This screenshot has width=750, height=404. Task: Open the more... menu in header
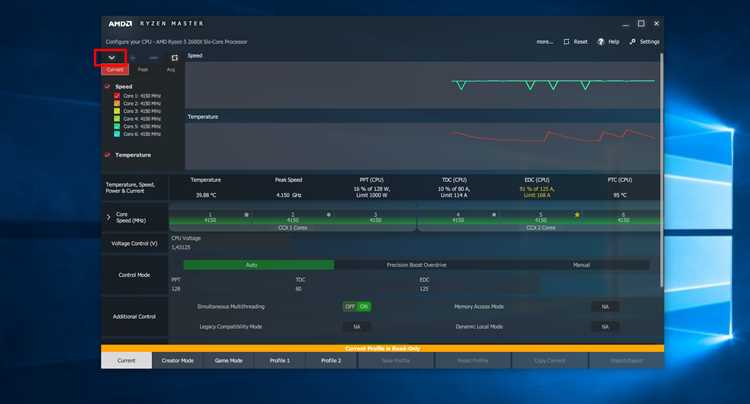coord(544,42)
